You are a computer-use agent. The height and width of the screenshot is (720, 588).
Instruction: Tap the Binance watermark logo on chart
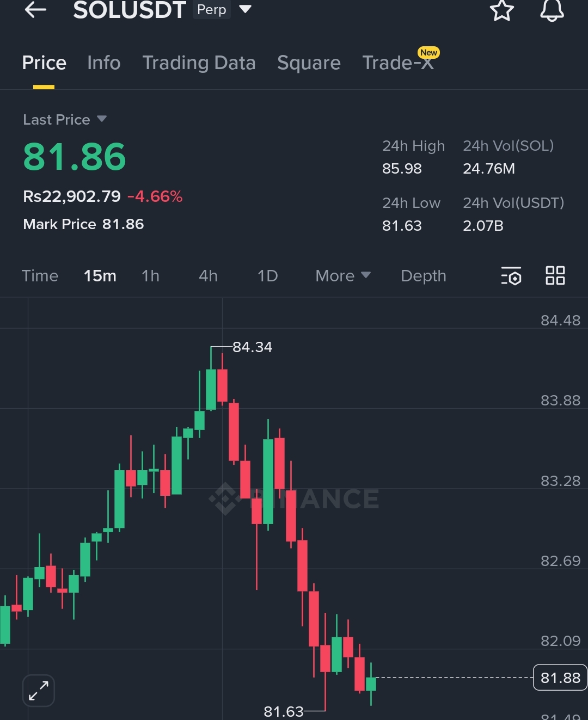coord(294,499)
